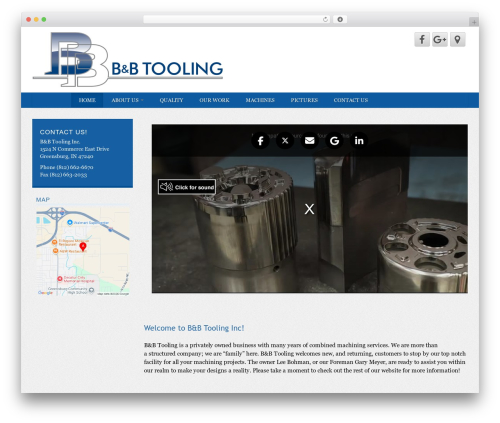500x423 pixels.
Task: Close the share overlay with the X
Action: (309, 209)
